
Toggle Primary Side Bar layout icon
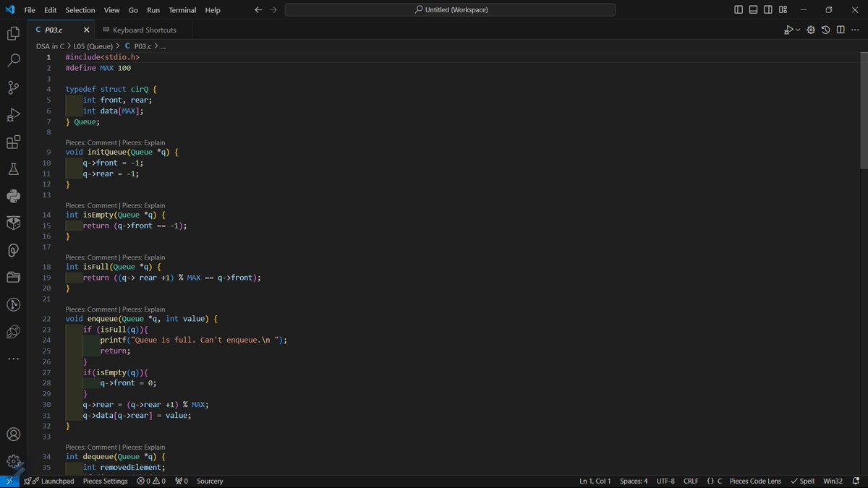[x=739, y=10]
